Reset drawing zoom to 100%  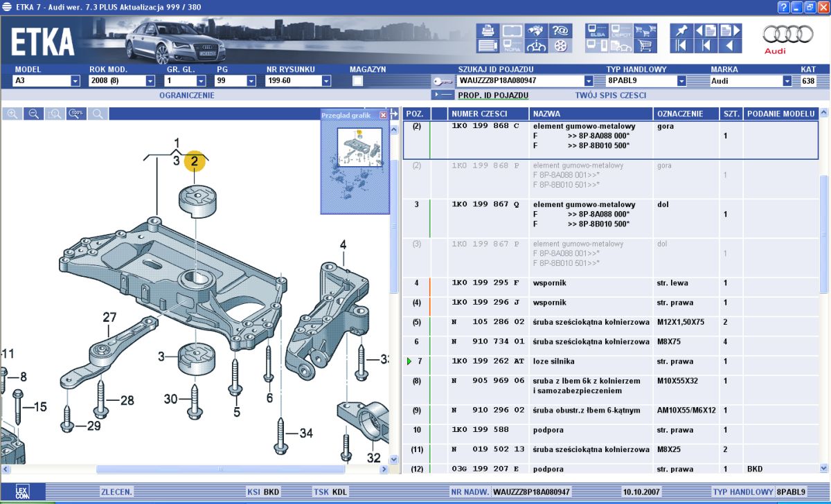pyautogui.click(x=76, y=114)
